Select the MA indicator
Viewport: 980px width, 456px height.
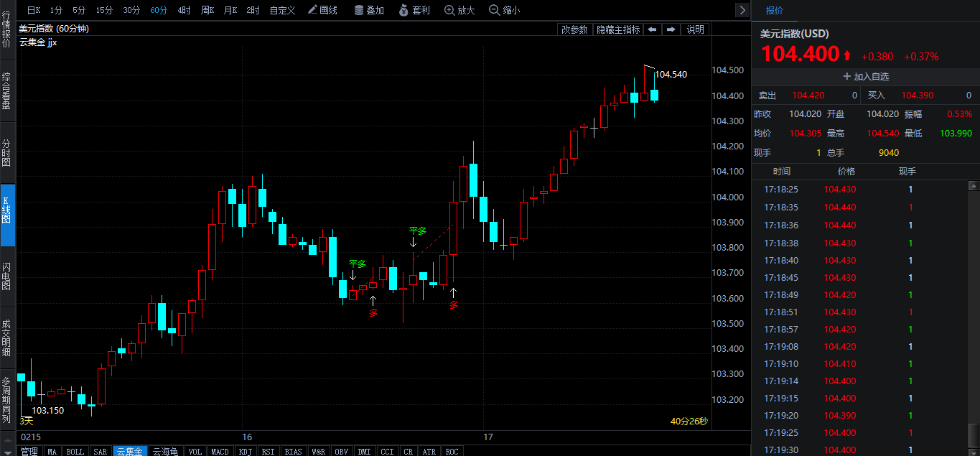point(52,451)
